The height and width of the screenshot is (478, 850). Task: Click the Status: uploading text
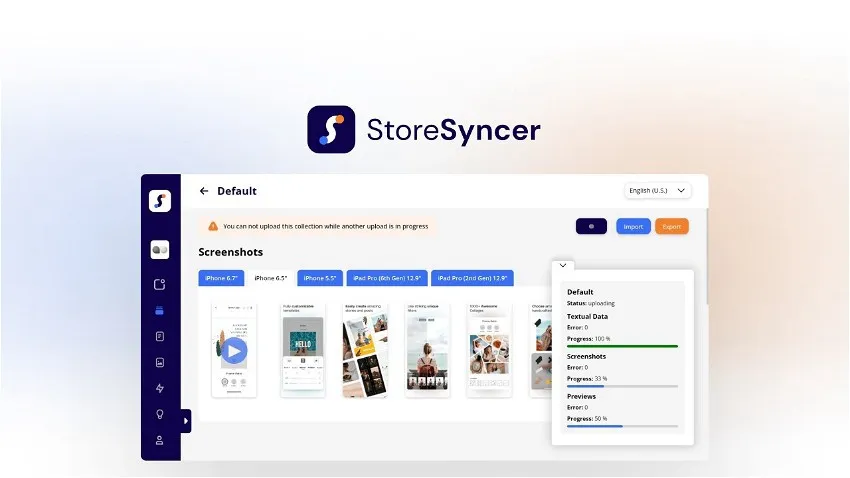591,303
